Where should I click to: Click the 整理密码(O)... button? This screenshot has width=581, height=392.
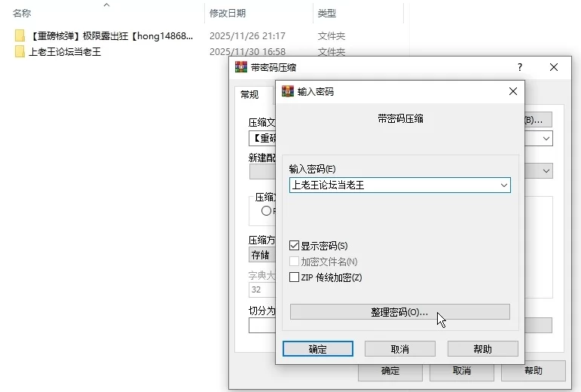(399, 312)
